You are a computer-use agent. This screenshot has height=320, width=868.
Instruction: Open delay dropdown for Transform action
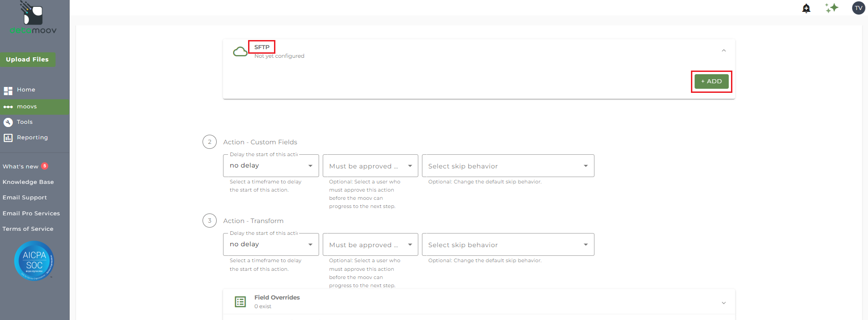pyautogui.click(x=271, y=244)
